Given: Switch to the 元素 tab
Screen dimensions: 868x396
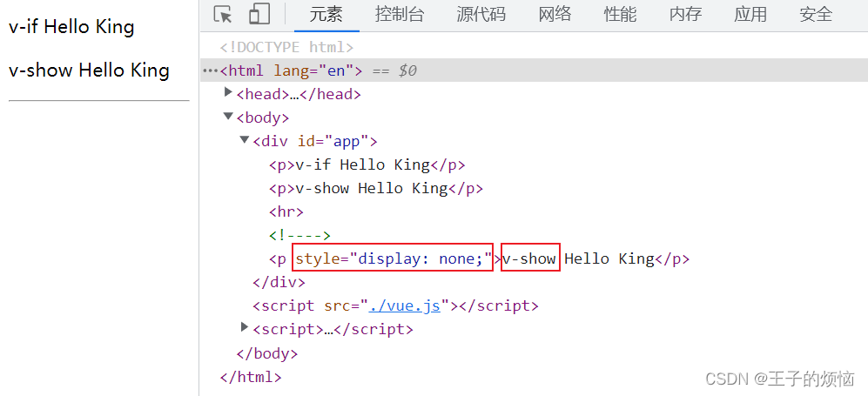Looking at the screenshot, I should (x=326, y=15).
